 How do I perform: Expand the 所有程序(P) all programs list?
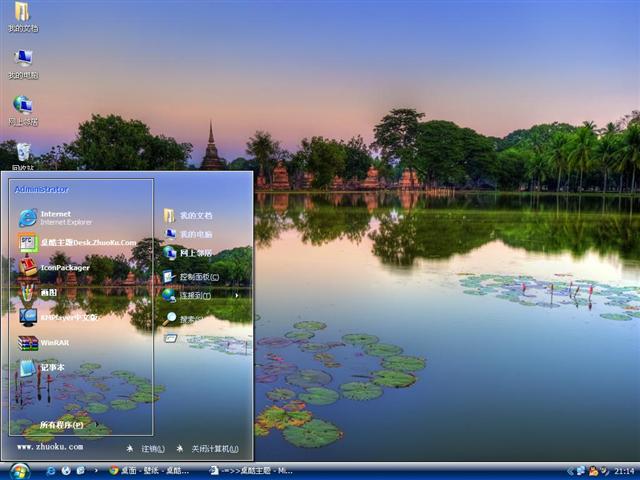click(62, 425)
